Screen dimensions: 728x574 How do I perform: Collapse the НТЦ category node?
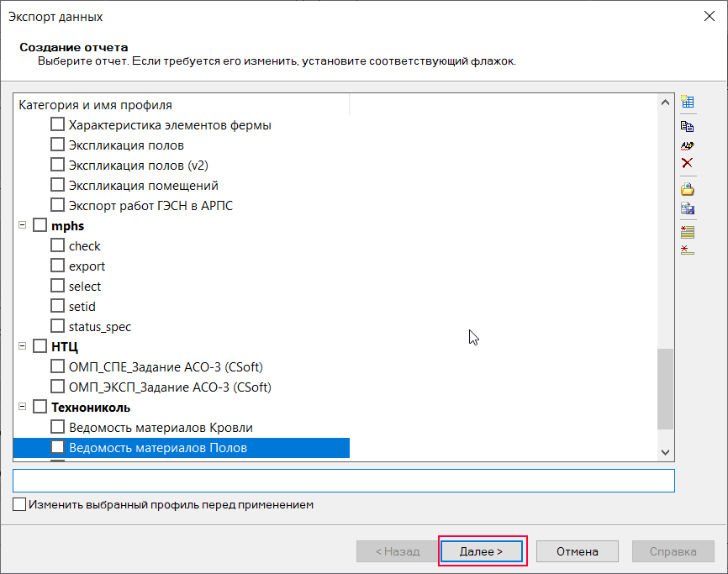22,347
